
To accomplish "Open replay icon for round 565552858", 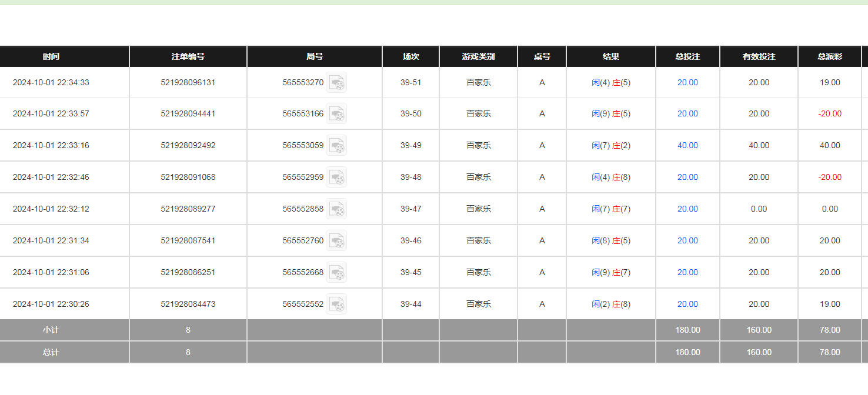I will [x=336, y=209].
